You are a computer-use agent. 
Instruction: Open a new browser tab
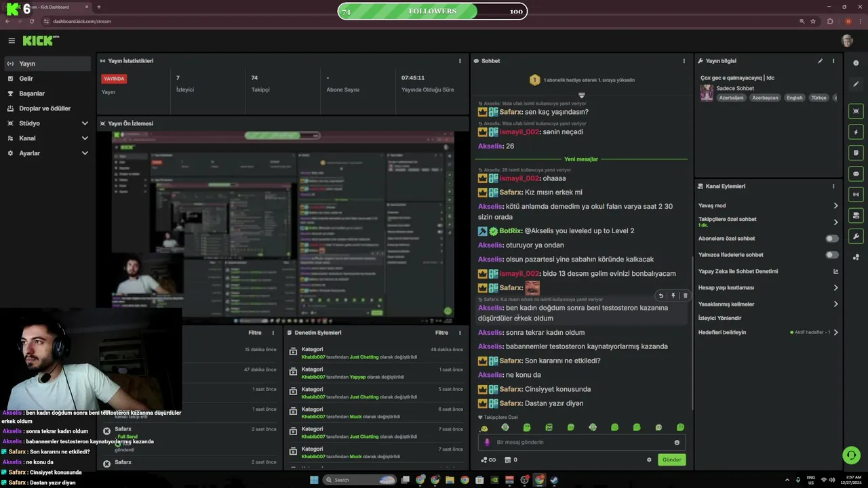pos(99,7)
